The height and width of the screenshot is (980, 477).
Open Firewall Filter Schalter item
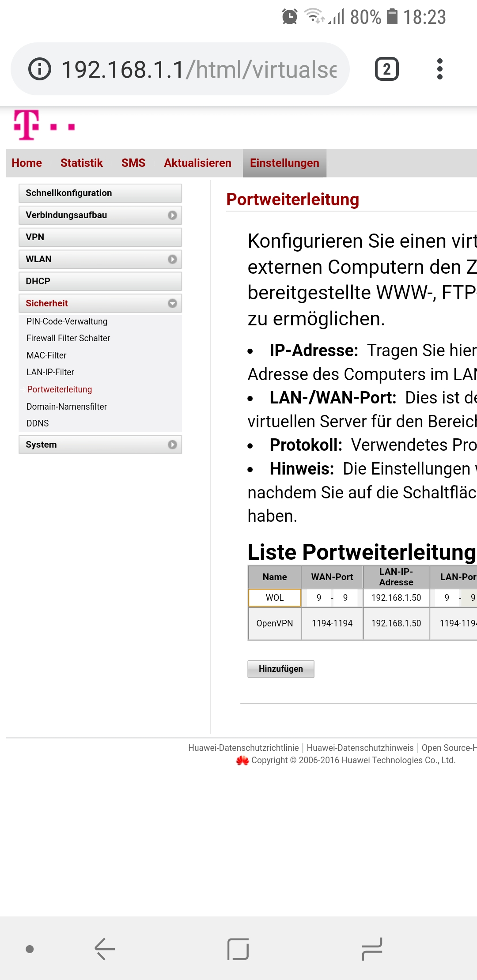68,338
